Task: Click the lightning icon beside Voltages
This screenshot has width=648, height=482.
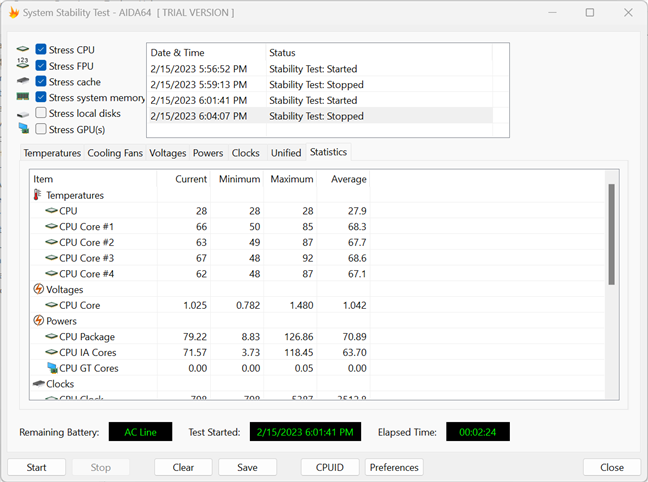Action: (x=38, y=290)
